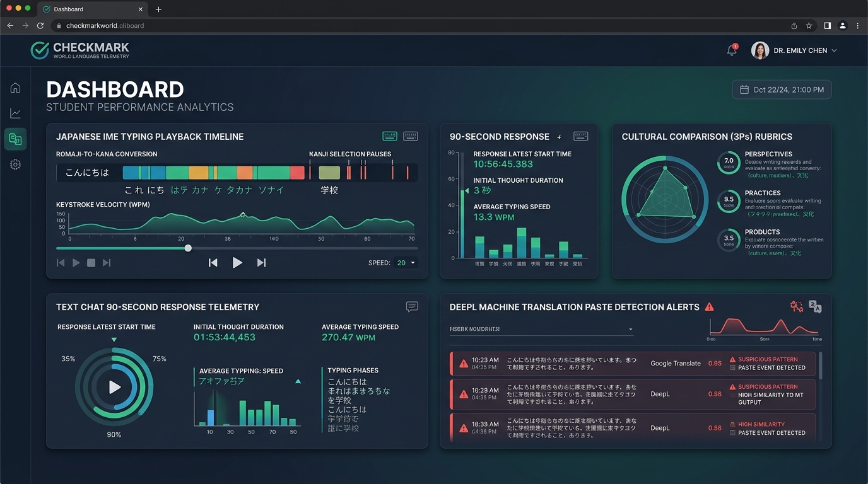This screenshot has height=484, width=868.
Task: Skip to next segment (large center control)
Action: pyautogui.click(x=261, y=263)
